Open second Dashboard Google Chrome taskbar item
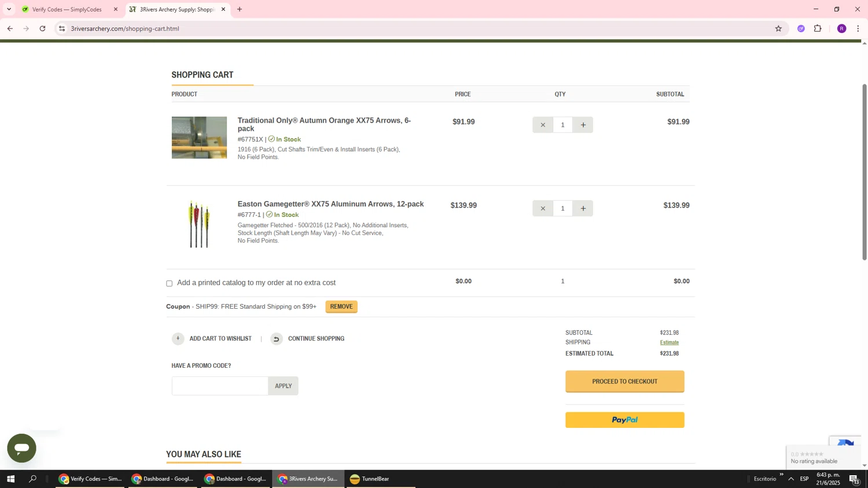Image resolution: width=868 pixels, height=488 pixels. [236, 479]
